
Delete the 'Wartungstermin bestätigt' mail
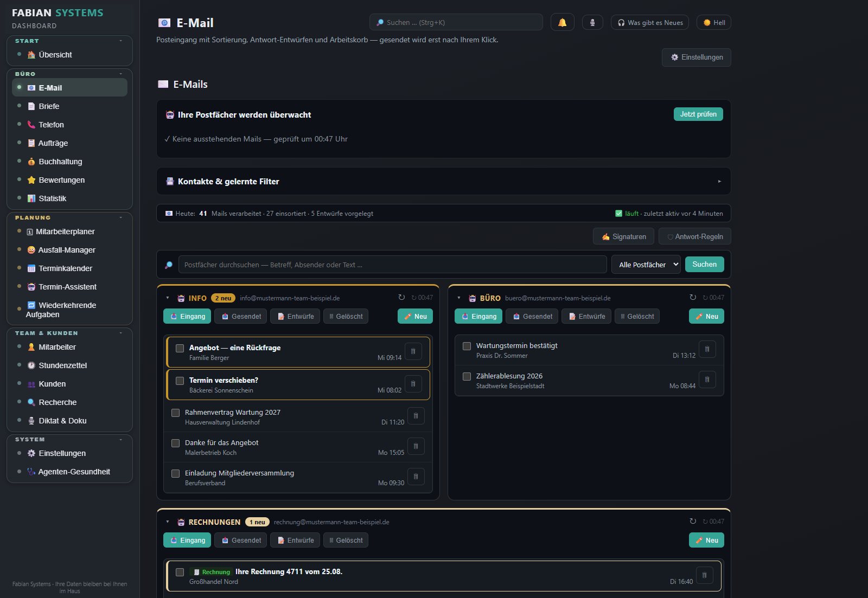pos(707,349)
